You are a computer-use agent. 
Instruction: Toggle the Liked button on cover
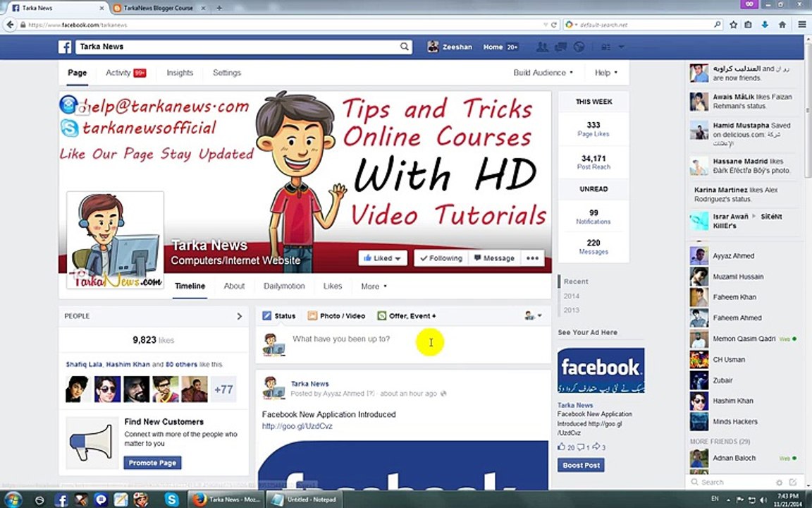tap(382, 258)
